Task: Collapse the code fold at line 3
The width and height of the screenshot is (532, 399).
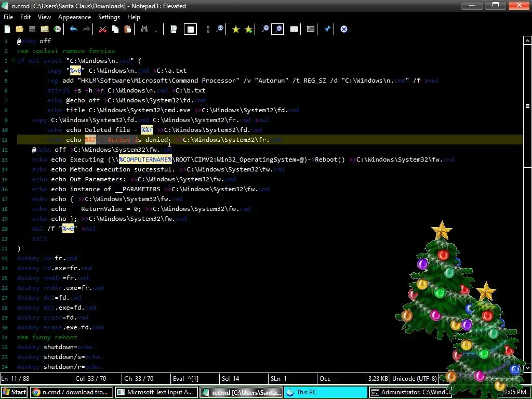Action: 13,61
